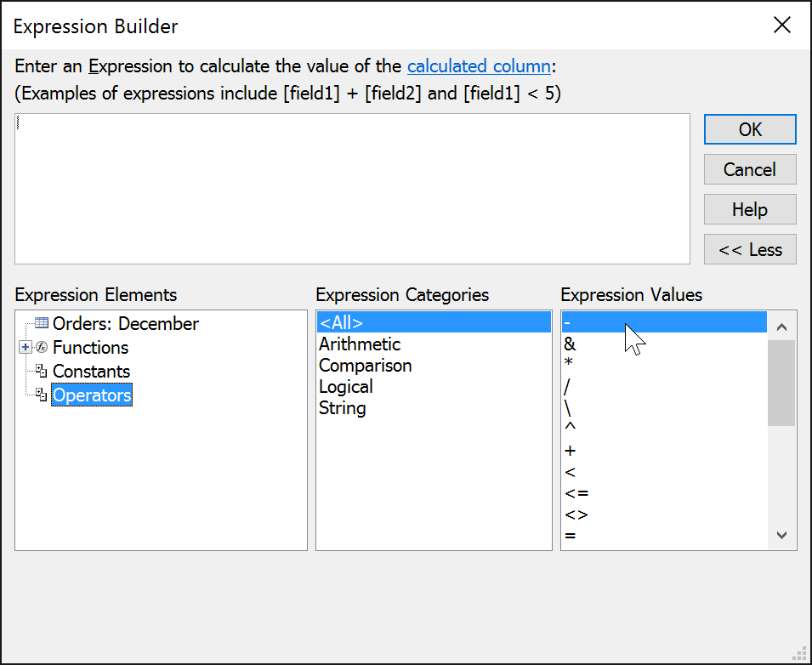The width and height of the screenshot is (812, 665).
Task: Collapse the dialog with << Less
Action: click(x=749, y=249)
